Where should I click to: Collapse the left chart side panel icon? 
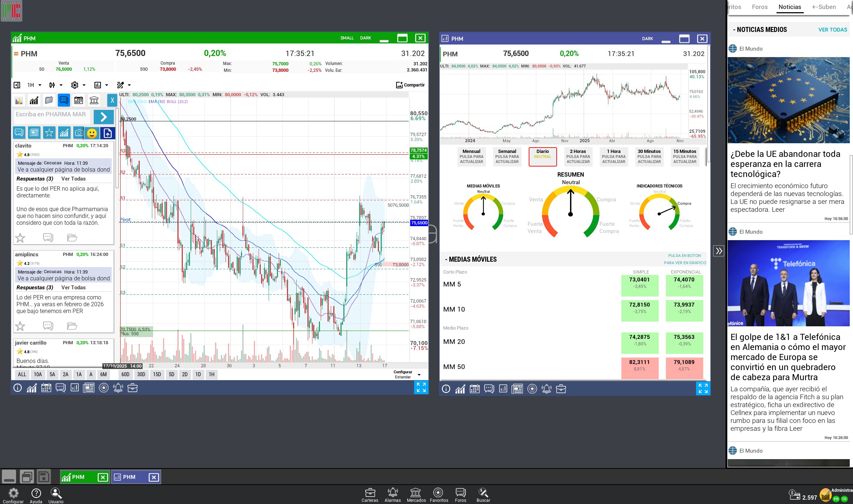17,85
